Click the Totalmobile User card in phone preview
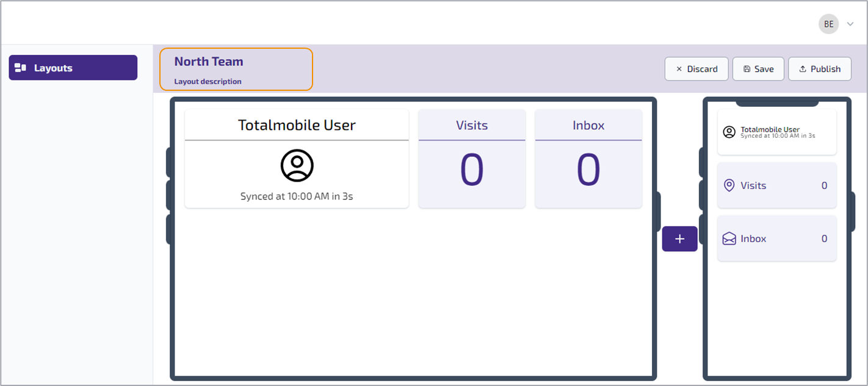868x386 pixels. 776,132
